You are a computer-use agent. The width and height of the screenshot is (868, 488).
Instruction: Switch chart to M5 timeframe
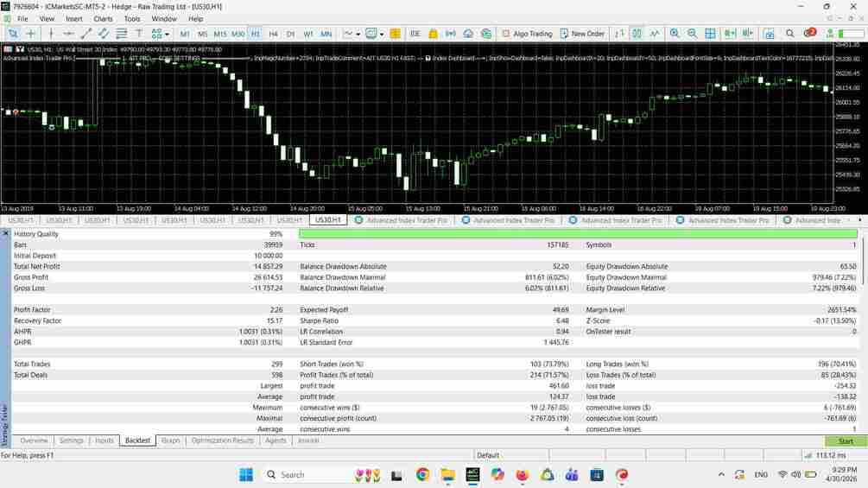point(203,35)
